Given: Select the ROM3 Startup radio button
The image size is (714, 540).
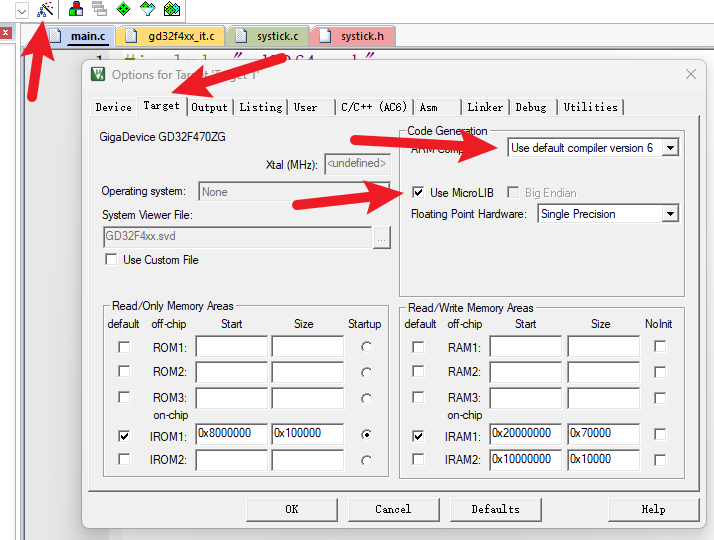Looking at the screenshot, I should coord(367,398).
